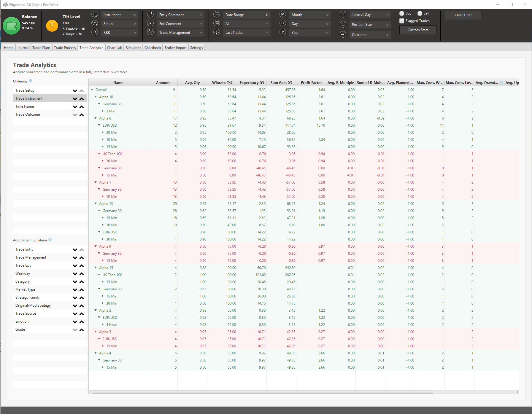The image size is (532, 414).
Task: Click the help icon next to Ordering
Action: pos(31,81)
